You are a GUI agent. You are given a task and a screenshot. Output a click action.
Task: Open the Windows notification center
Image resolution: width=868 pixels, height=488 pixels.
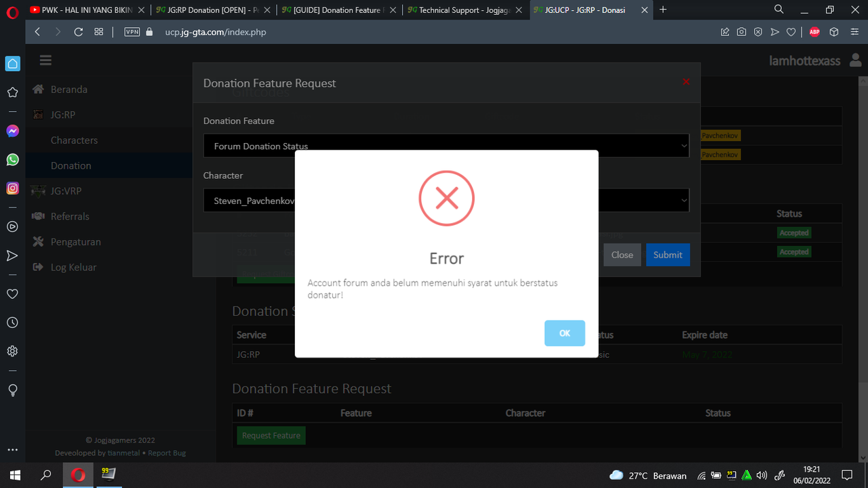847,475
